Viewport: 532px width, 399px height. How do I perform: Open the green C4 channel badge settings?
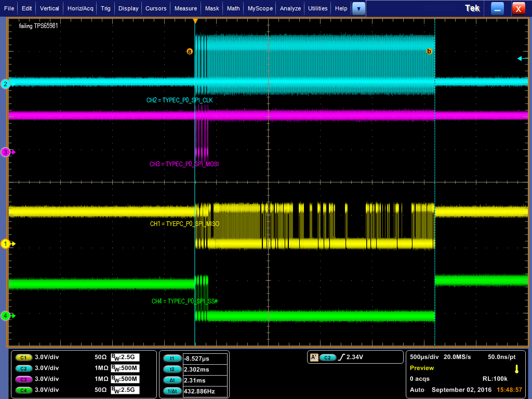click(23, 390)
